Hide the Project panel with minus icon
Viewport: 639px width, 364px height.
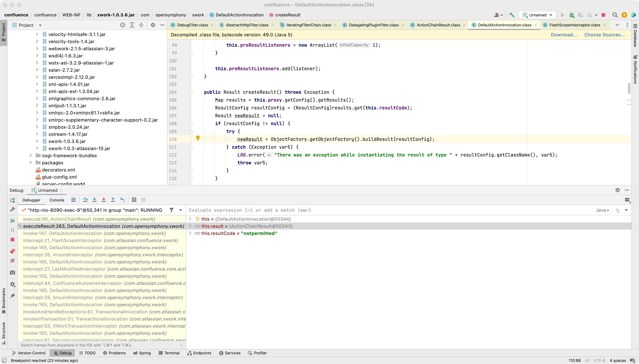tap(162, 25)
